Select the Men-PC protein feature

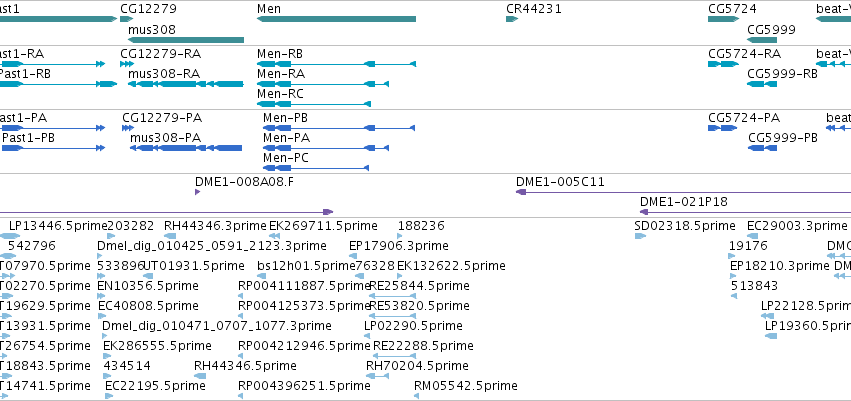[316, 168]
